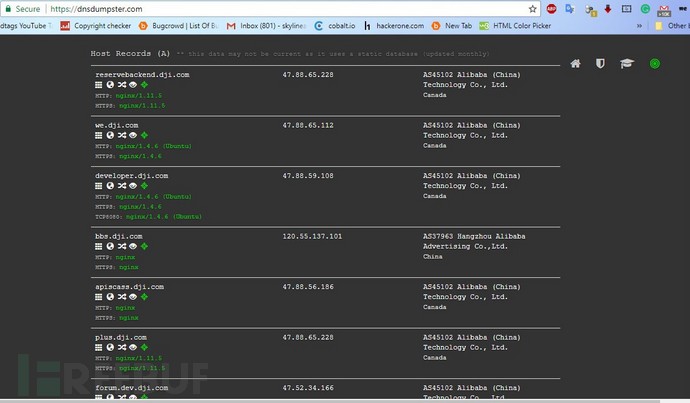Open the HTML Color Picker bookmark

click(x=515, y=26)
